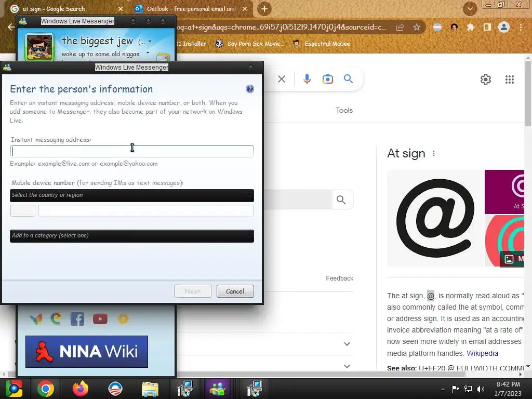Click the grayed Next button

pos(193,291)
